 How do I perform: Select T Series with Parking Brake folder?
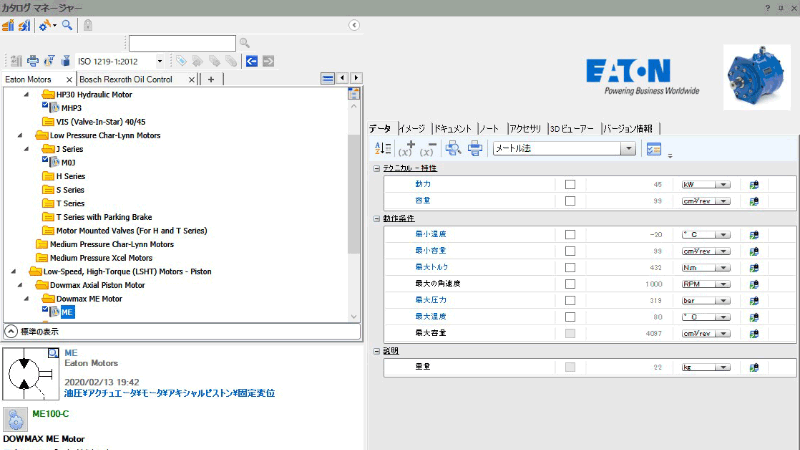pos(104,217)
